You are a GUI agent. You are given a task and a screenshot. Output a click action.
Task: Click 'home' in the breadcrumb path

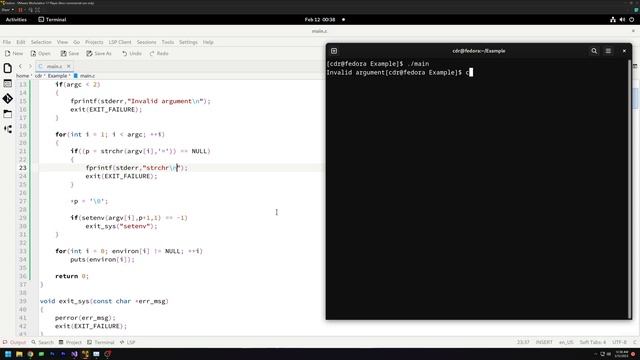(22, 76)
